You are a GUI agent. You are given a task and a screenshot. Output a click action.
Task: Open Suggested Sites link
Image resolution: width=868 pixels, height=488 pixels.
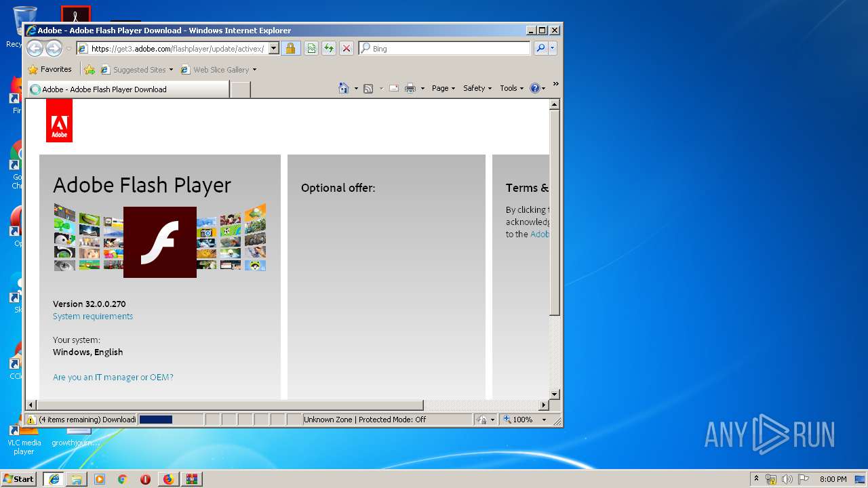(x=133, y=69)
